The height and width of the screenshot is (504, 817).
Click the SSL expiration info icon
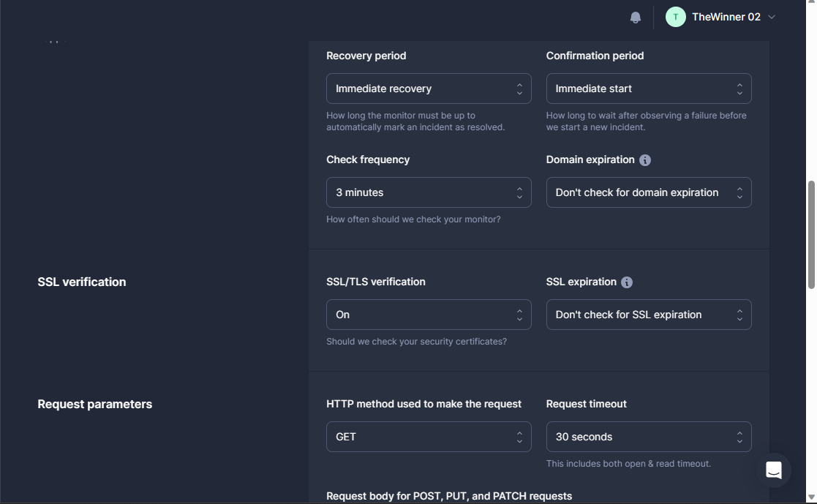[x=627, y=282]
